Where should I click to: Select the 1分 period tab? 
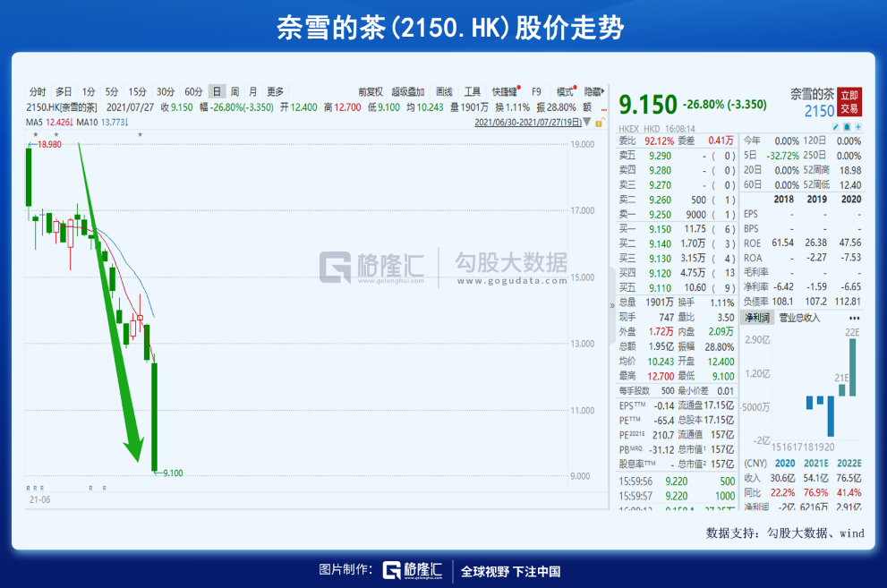click(89, 91)
